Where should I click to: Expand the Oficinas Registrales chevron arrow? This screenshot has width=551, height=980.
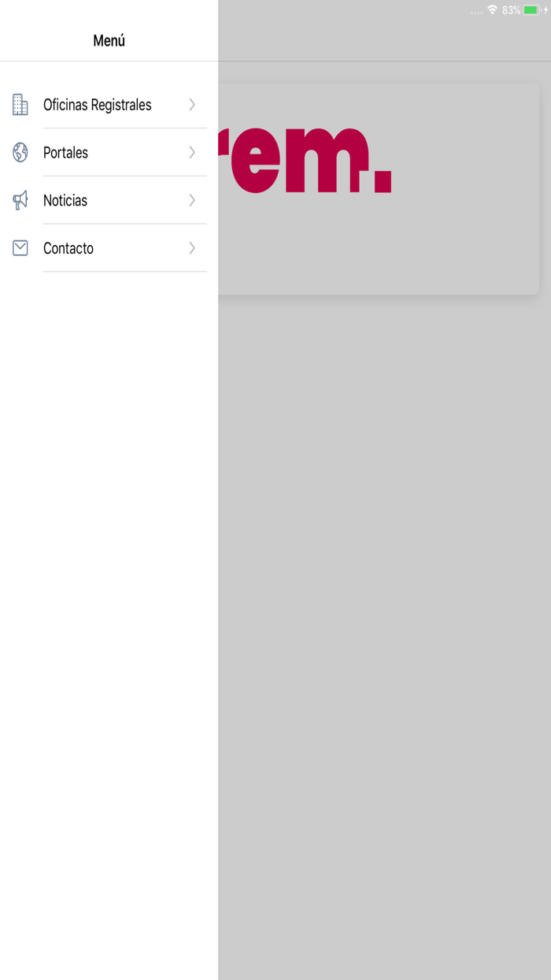click(192, 105)
